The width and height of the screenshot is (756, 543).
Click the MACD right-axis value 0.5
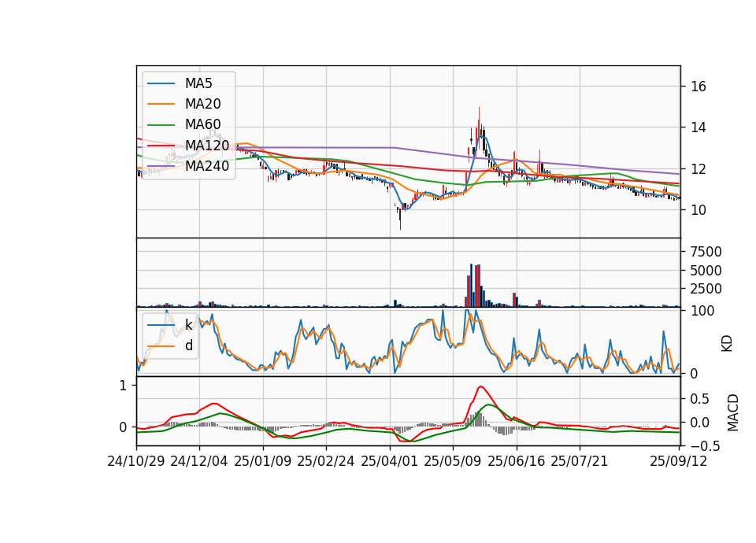[699, 399]
